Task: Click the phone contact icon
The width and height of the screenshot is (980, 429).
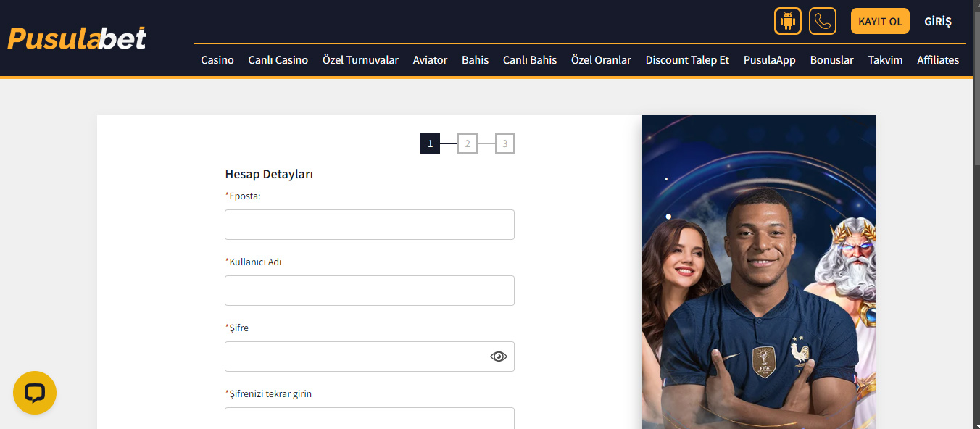Action: point(822,21)
